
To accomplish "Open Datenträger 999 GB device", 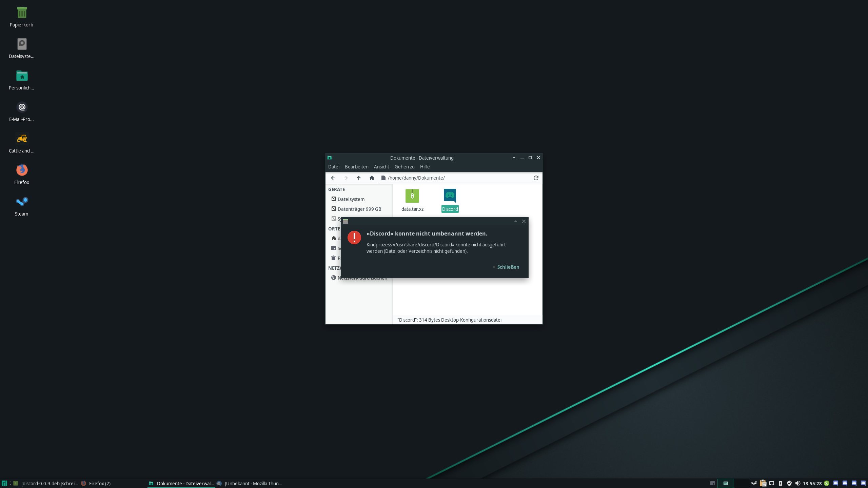I will point(359,209).
